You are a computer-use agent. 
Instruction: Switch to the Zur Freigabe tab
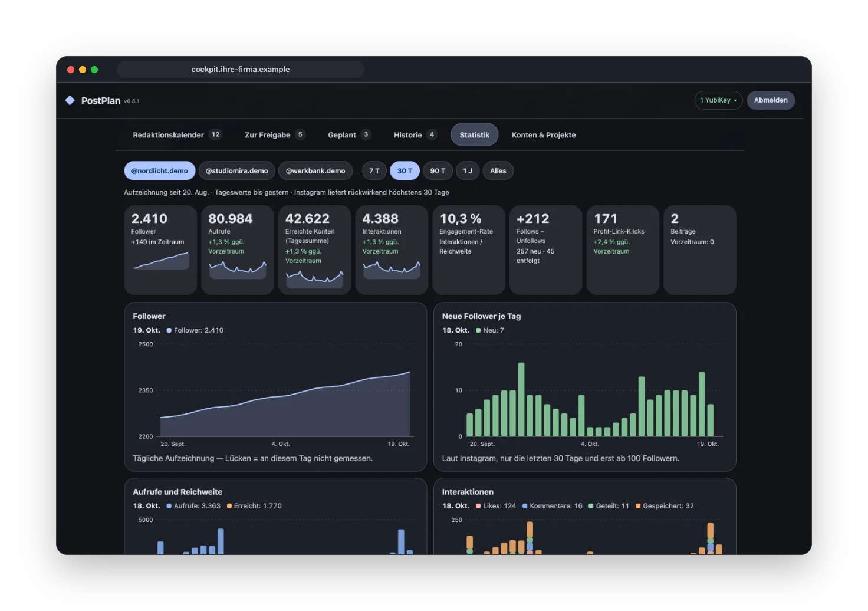pos(275,135)
